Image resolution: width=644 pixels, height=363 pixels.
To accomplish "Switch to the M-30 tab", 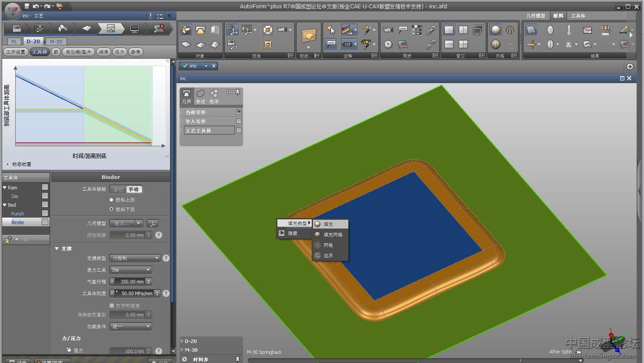I will click(56, 41).
